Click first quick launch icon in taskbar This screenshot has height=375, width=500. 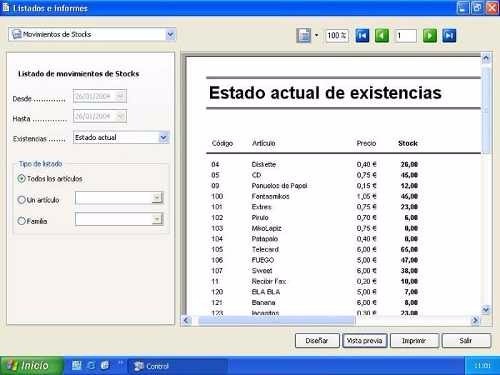click(76, 366)
